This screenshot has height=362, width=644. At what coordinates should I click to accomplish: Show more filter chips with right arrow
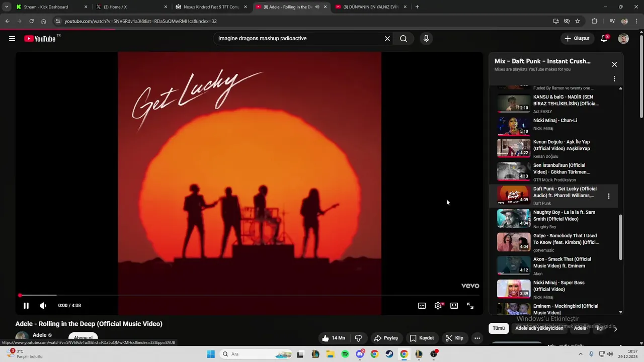click(615, 329)
